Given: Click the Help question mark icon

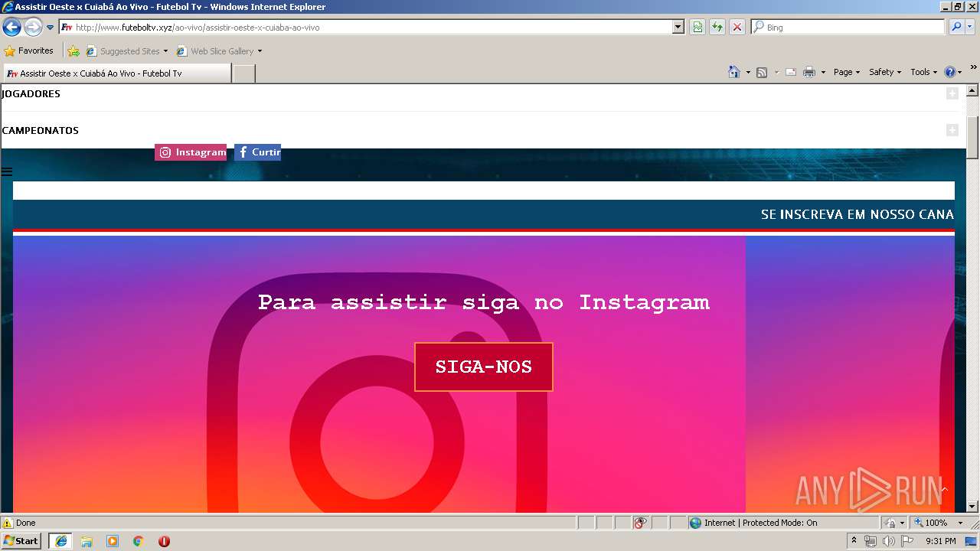Looking at the screenshot, I should (950, 72).
